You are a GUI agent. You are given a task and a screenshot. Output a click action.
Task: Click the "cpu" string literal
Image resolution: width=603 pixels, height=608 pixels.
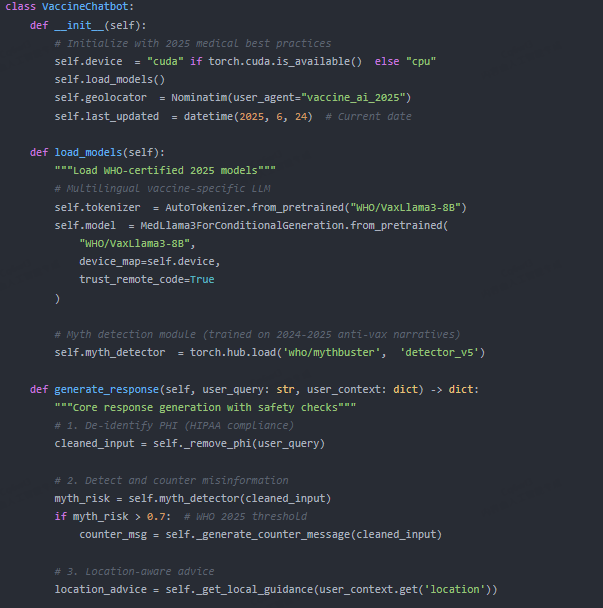point(421,62)
